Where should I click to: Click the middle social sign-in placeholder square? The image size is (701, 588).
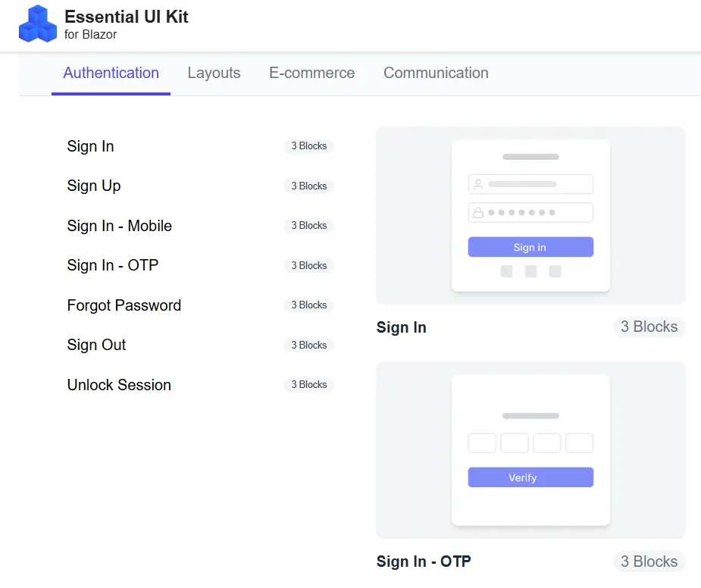530,271
